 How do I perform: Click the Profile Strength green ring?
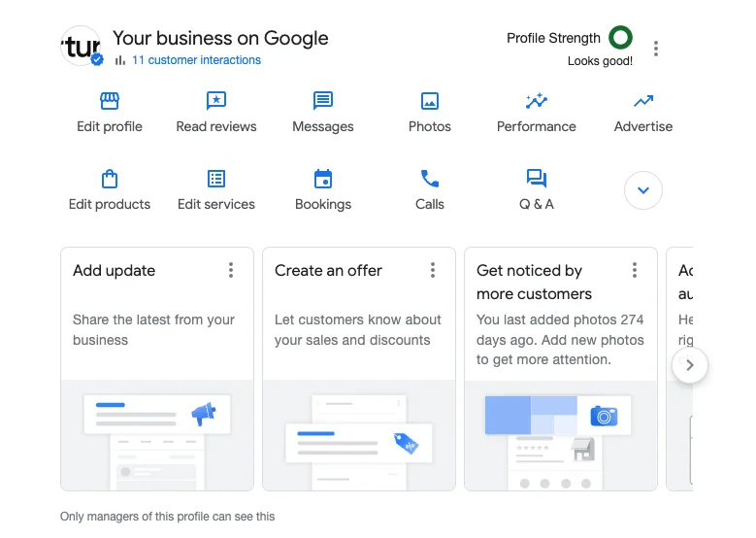620,38
